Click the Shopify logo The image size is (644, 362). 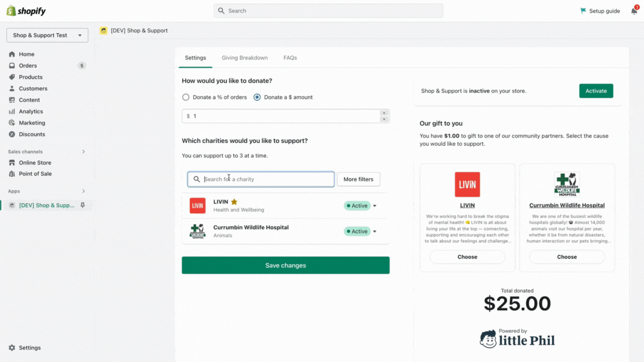click(26, 11)
